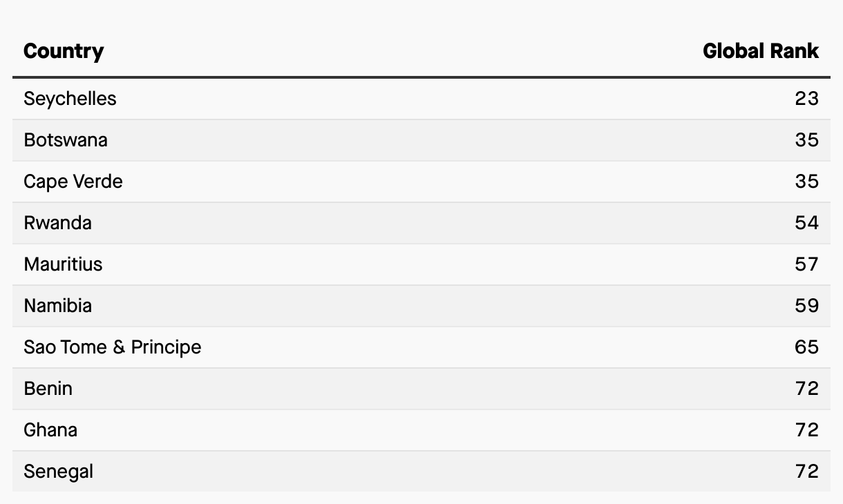Click Rwanda's rank value 54
The height and width of the screenshot is (504, 843).
click(x=806, y=223)
